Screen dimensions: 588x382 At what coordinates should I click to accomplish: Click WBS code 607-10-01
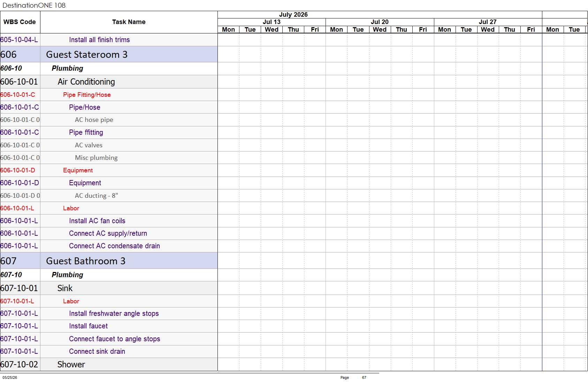(19, 288)
